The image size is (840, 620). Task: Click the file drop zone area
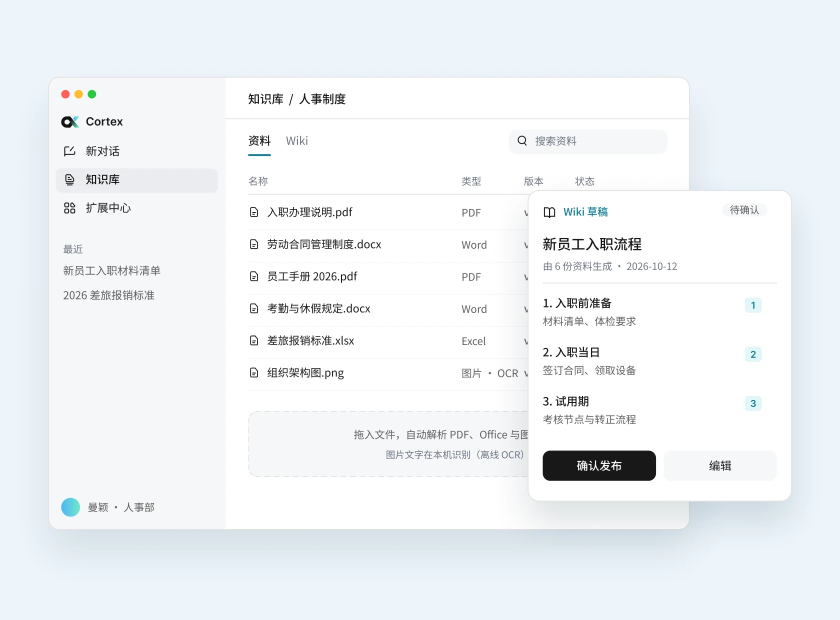click(388, 444)
